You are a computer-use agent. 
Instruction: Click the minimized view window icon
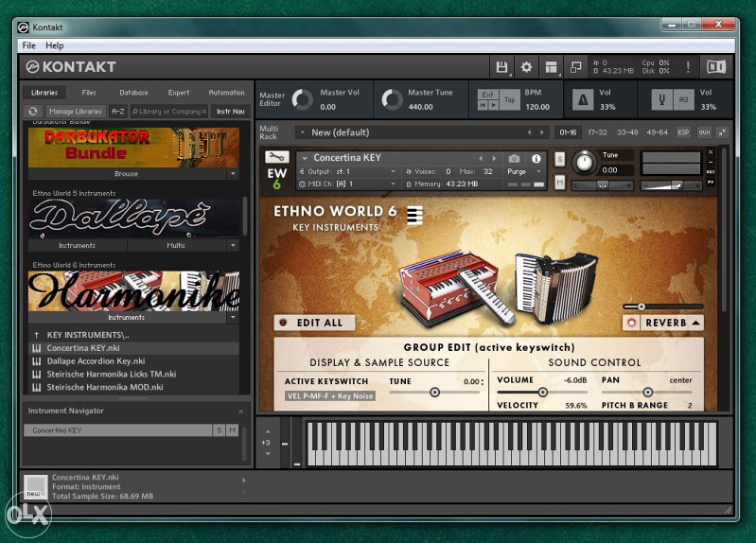click(575, 67)
